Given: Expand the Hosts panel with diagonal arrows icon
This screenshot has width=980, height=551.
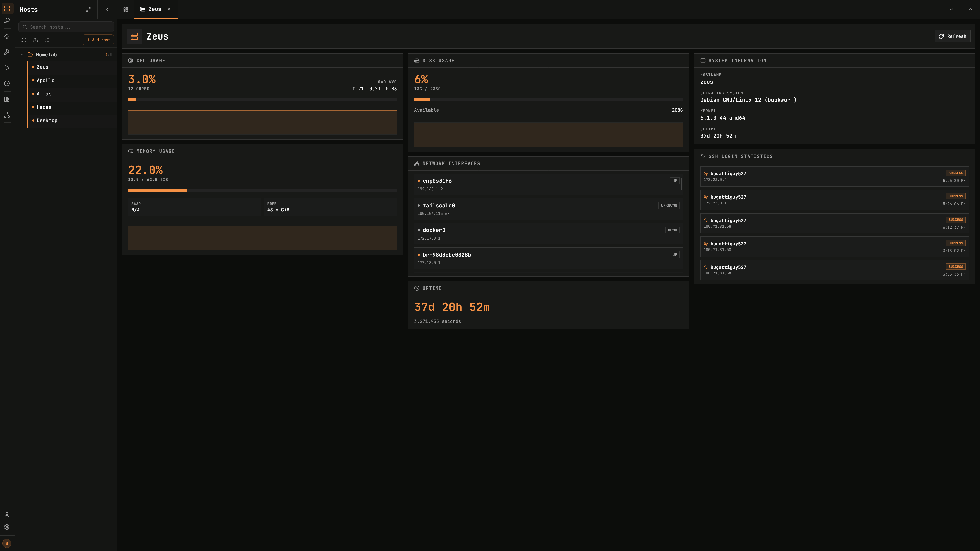Looking at the screenshot, I should point(88,9).
